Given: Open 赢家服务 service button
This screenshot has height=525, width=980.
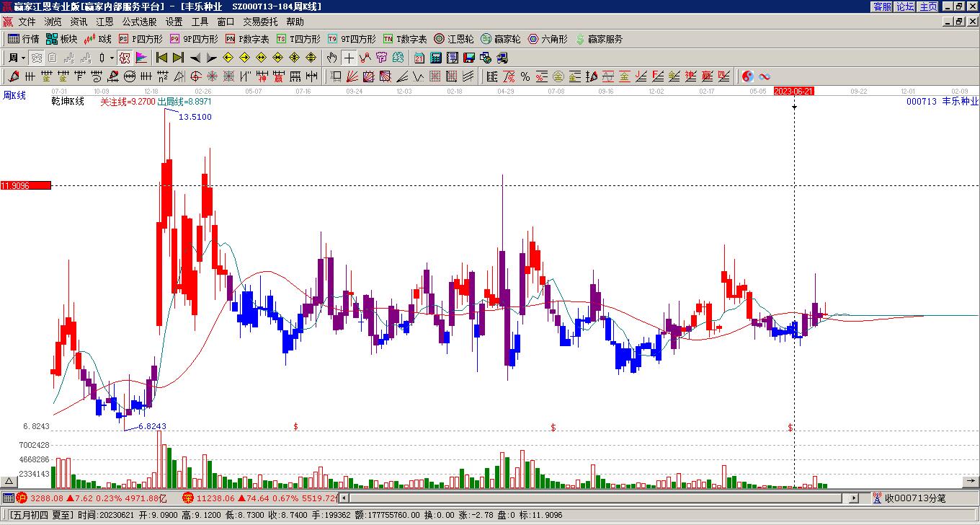Looking at the screenshot, I should 599,39.
